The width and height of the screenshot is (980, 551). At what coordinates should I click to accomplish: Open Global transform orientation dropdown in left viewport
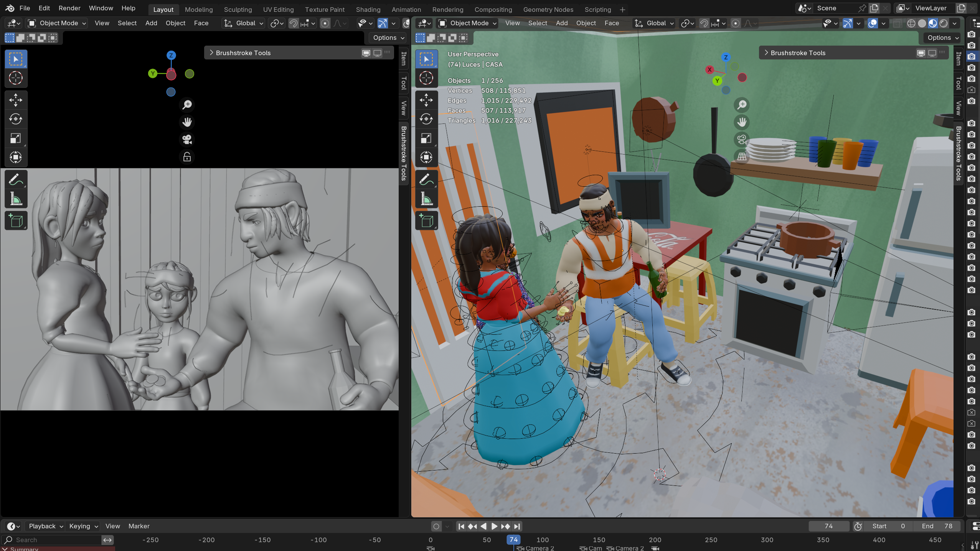click(244, 23)
